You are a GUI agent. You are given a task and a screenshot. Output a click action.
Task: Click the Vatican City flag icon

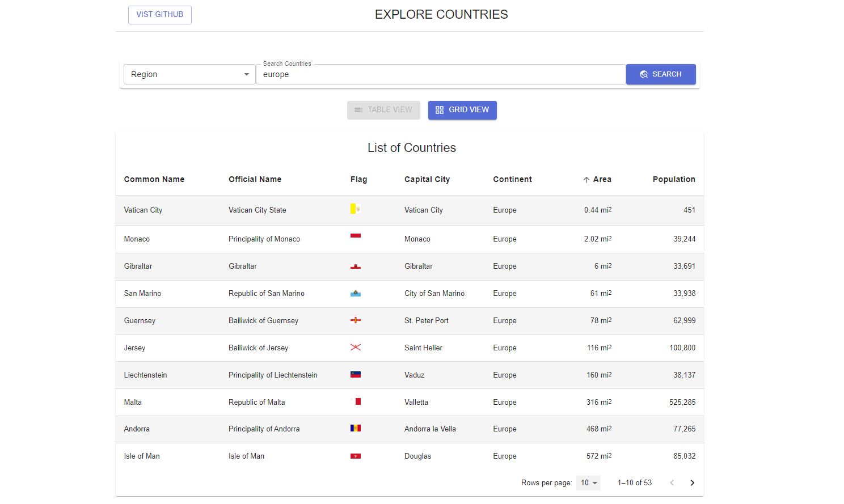pos(356,209)
